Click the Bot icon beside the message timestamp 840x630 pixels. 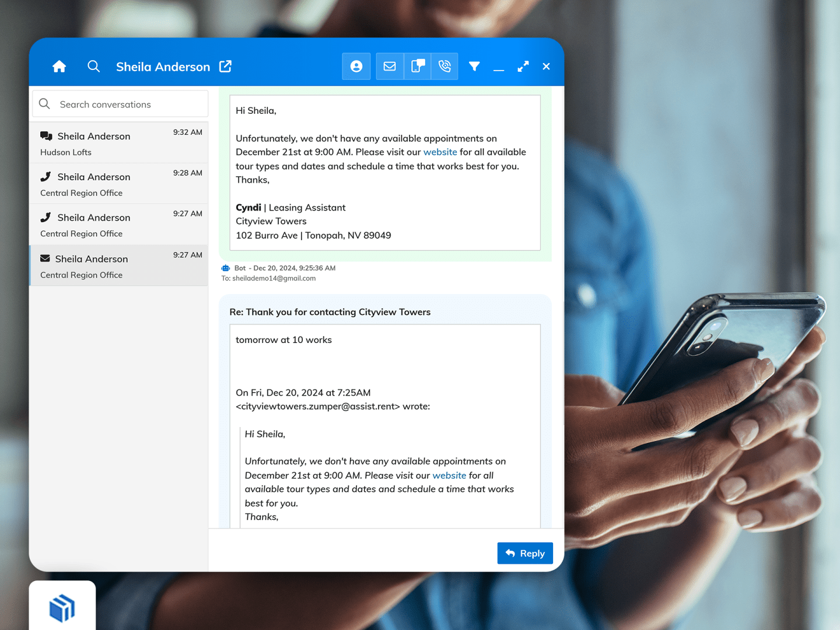[226, 268]
